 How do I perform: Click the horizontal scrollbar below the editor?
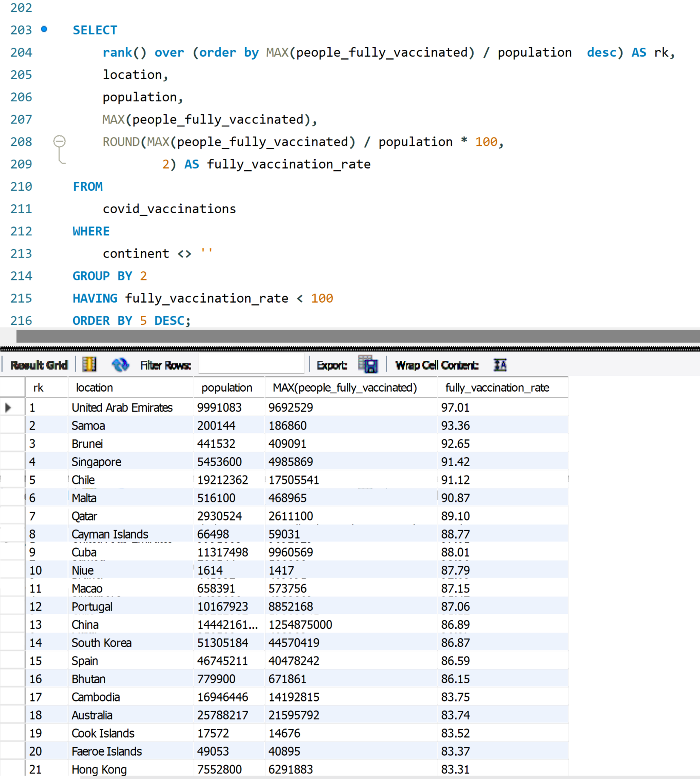(x=357, y=336)
